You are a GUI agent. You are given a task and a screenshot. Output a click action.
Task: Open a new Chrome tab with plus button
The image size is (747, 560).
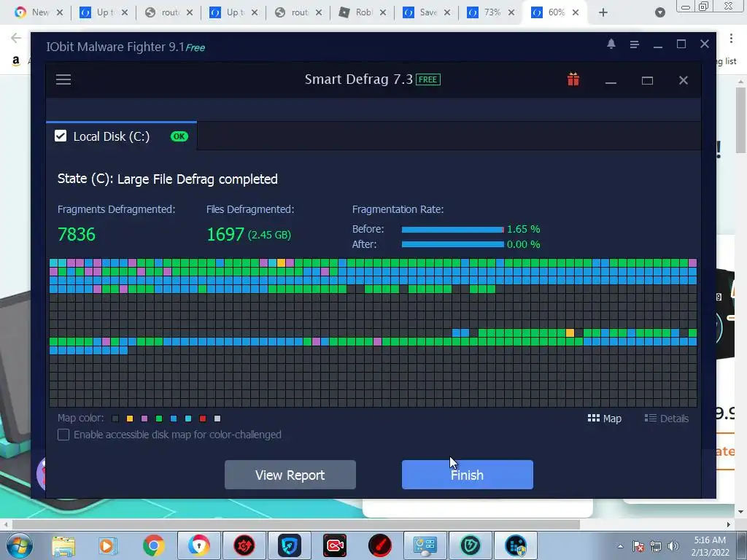coord(603,12)
